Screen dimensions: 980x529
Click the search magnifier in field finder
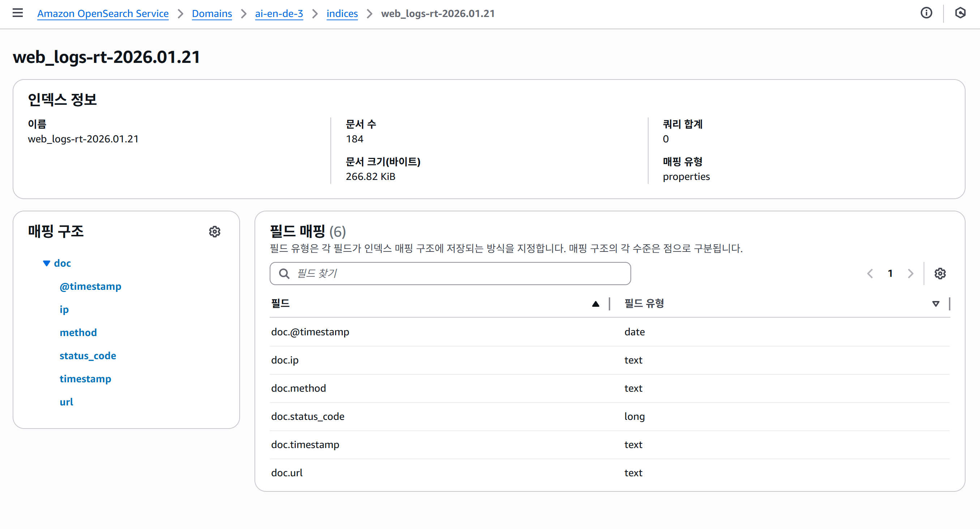coord(284,274)
